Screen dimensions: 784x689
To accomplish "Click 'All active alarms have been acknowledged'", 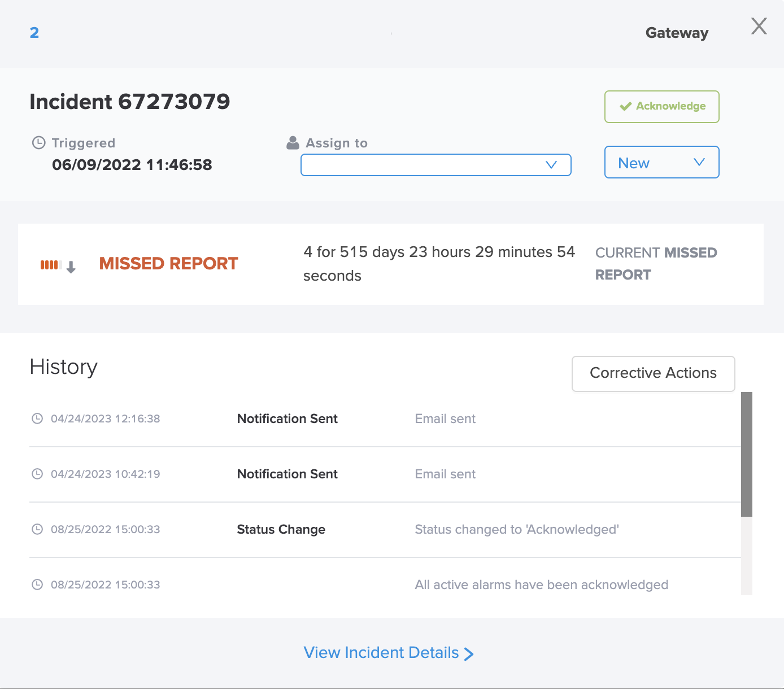I will coord(541,585).
